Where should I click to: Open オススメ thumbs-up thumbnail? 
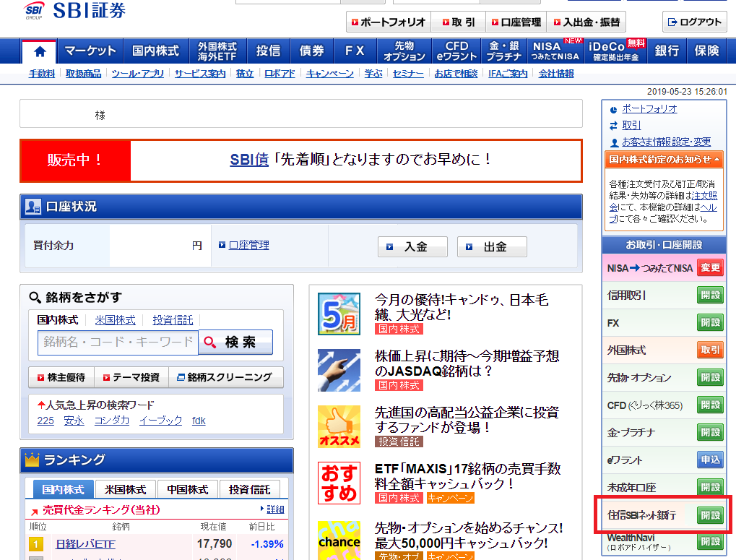(x=339, y=426)
